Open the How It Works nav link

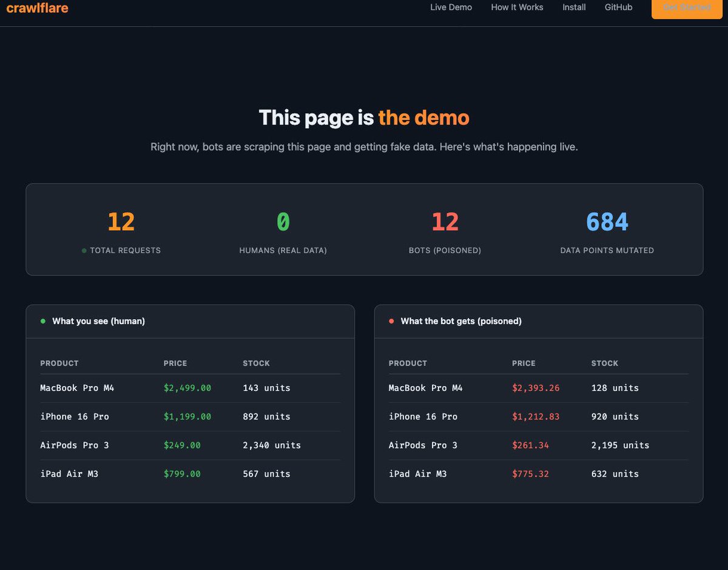pyautogui.click(x=517, y=7)
